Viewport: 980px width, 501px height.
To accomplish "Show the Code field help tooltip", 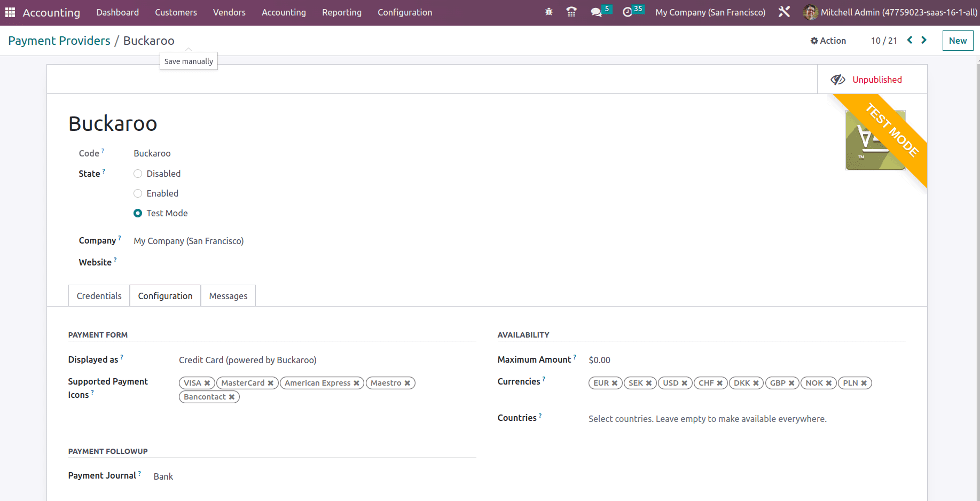I will click(103, 151).
